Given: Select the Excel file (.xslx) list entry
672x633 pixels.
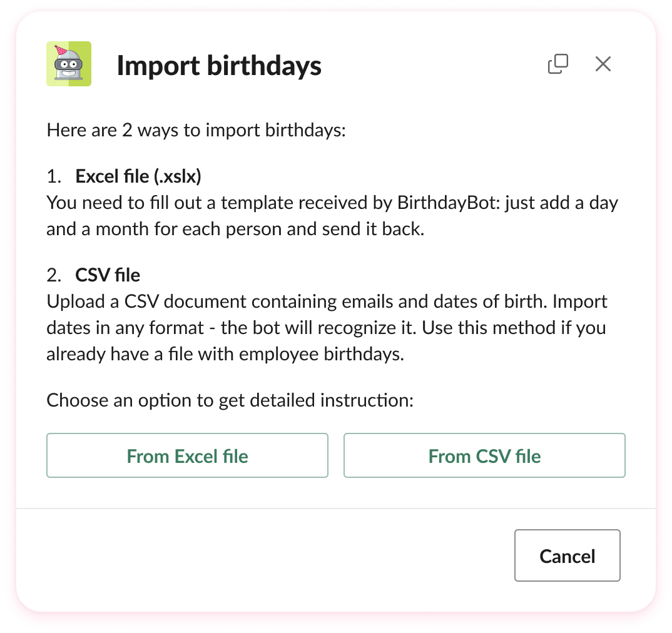Looking at the screenshot, I should 138,176.
